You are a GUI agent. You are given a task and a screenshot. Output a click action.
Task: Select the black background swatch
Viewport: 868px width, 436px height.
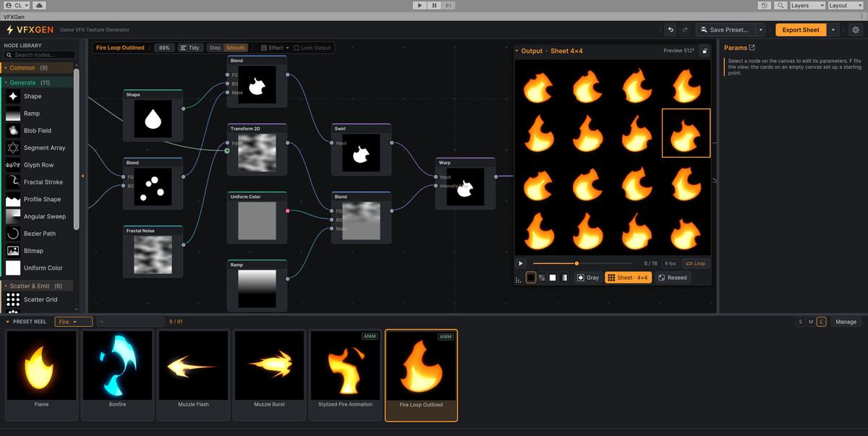pos(531,278)
